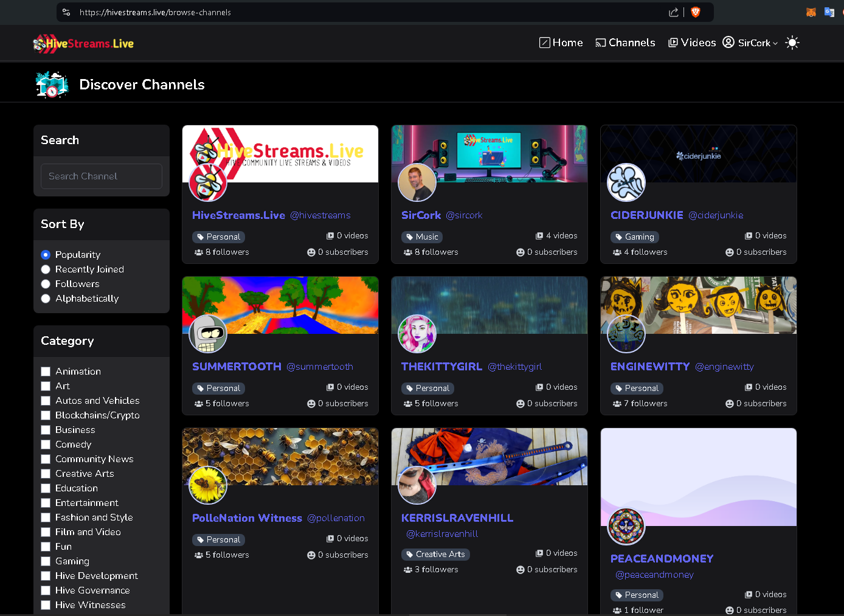Select the Alphabetically sort option

click(x=46, y=299)
